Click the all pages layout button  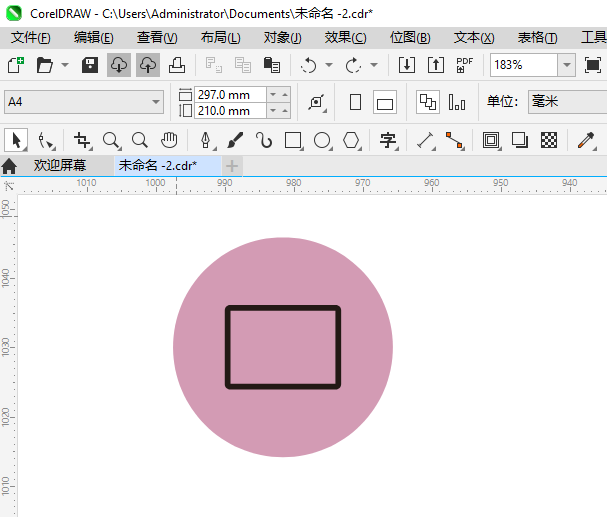(428, 102)
